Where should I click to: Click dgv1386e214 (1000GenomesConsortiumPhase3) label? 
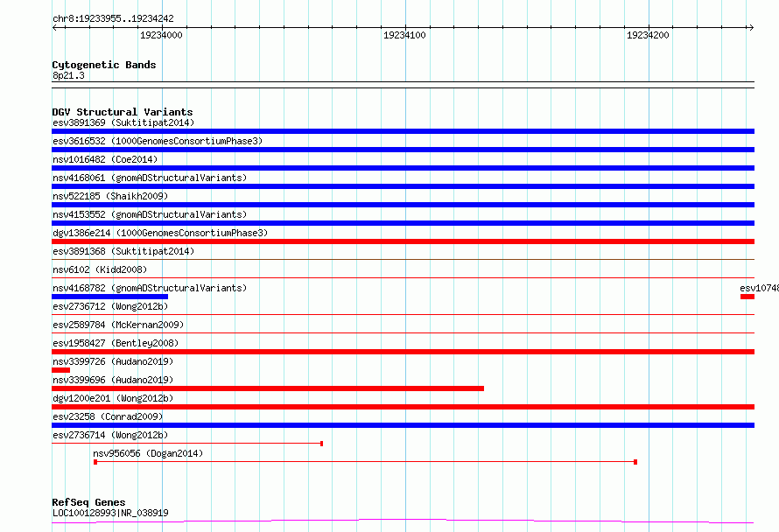click(x=160, y=233)
